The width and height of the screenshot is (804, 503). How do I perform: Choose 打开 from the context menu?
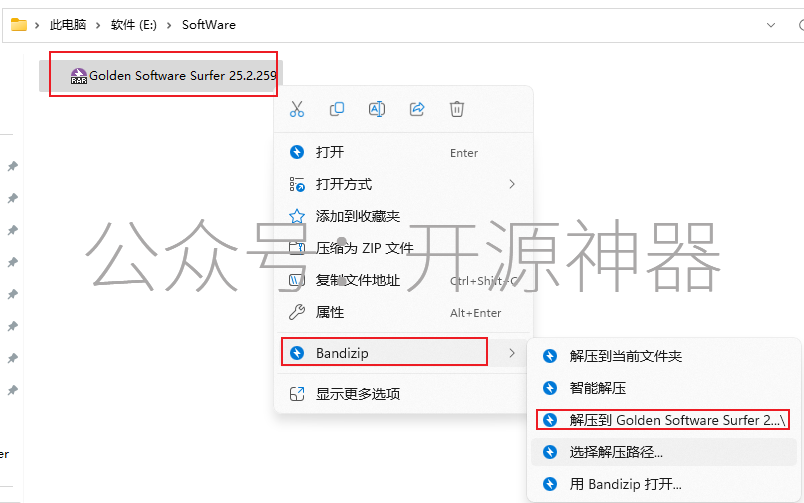(404, 152)
